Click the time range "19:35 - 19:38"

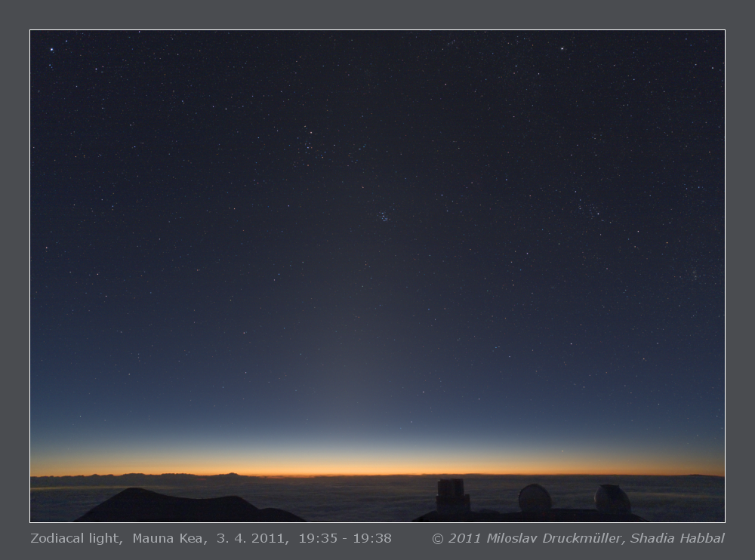[344, 538]
